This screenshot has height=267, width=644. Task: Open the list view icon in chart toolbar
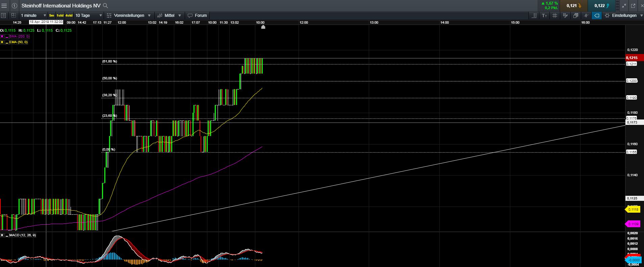[x=3, y=16]
